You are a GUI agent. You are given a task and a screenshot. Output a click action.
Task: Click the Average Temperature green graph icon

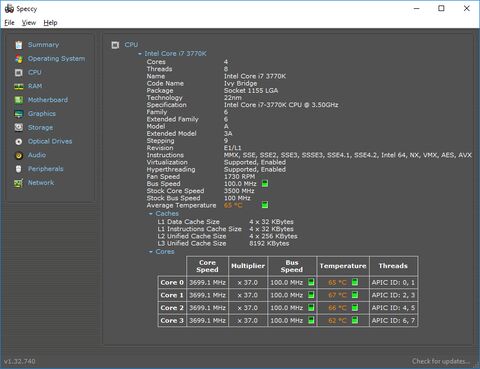click(265, 205)
